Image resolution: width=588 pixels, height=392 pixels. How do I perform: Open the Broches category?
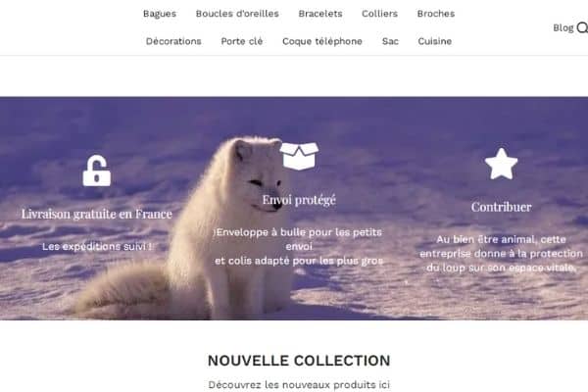(436, 14)
